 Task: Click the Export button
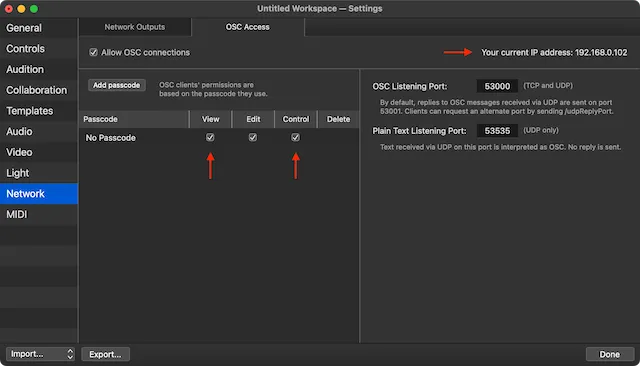pyautogui.click(x=105, y=354)
